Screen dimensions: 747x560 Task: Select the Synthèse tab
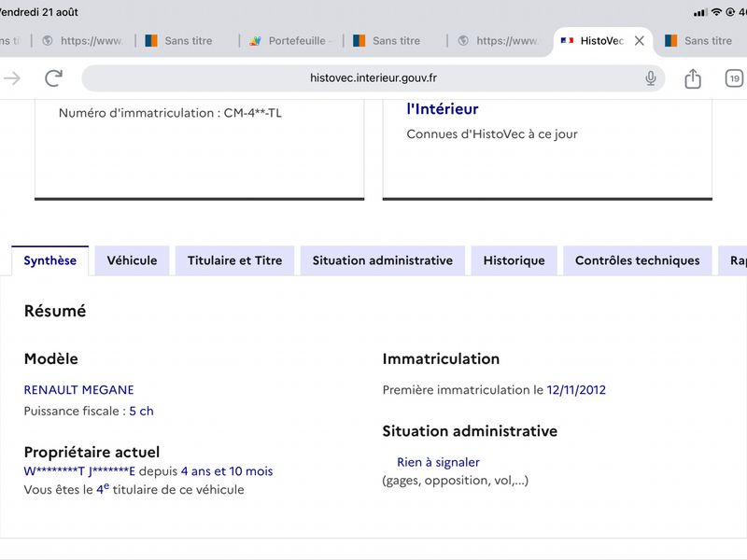point(50,260)
